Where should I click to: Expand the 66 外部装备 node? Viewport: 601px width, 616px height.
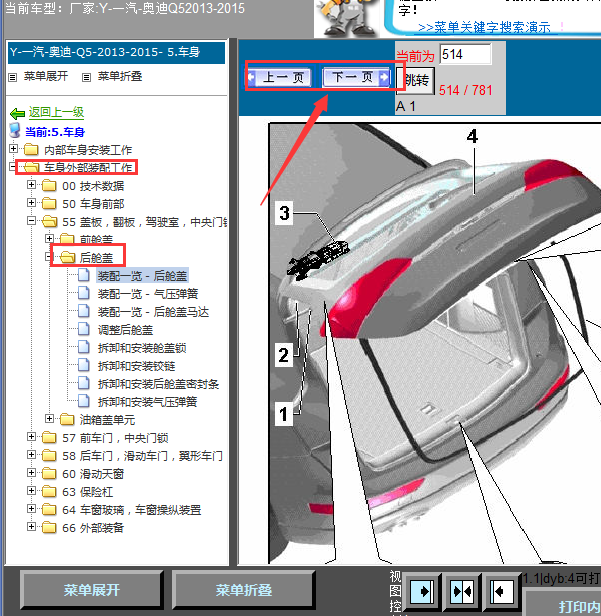(31, 526)
